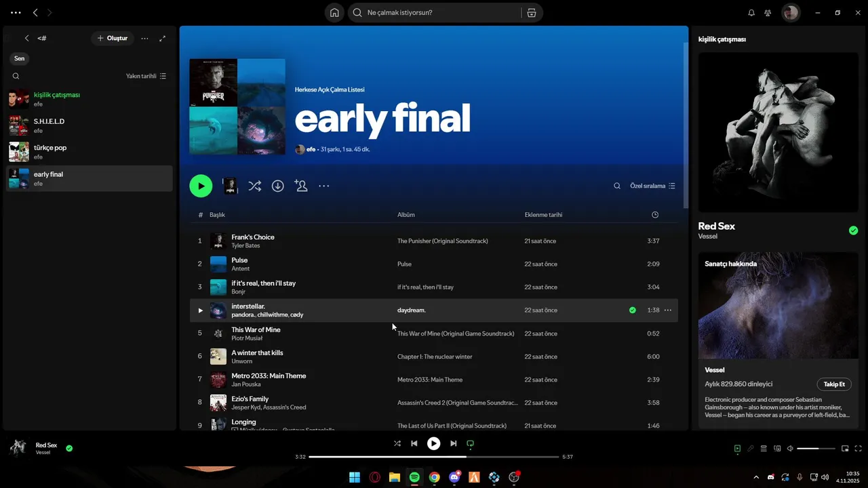Skip to the next track
This screenshot has height=488, width=868.
tap(454, 443)
